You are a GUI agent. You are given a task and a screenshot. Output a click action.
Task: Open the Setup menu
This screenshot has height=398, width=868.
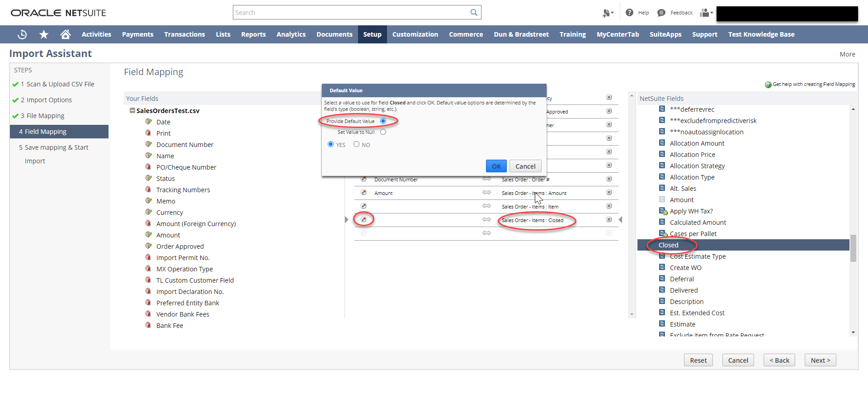pos(373,34)
